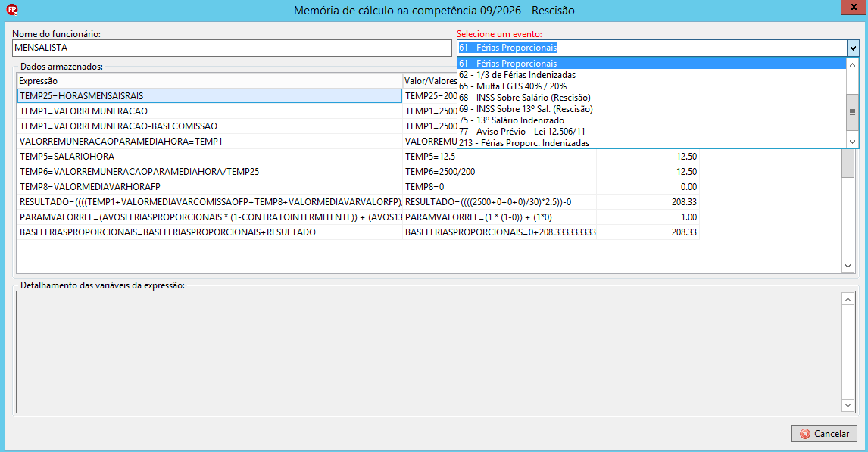868x452 pixels.
Task: Select row TEMP25=HORASMENSAISRAIS
Action: [x=209, y=95]
